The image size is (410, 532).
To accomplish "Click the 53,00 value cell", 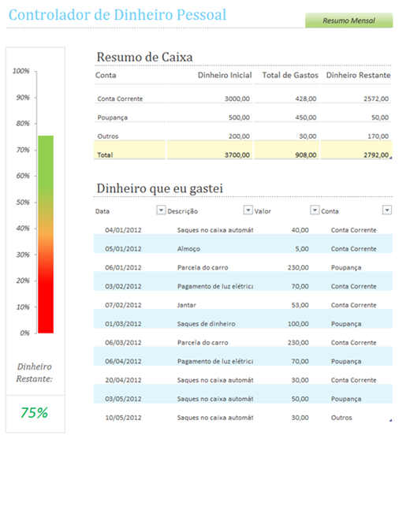I will 300,305.
